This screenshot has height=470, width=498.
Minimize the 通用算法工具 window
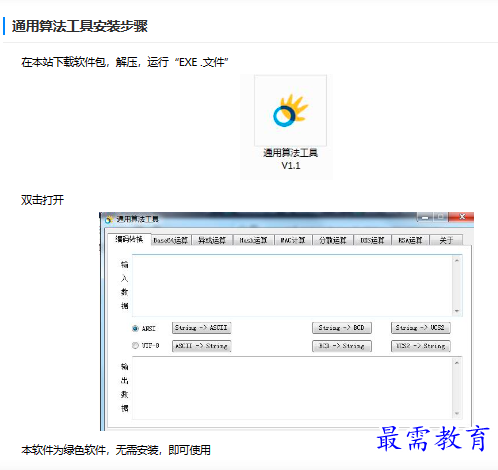[x=425, y=217]
